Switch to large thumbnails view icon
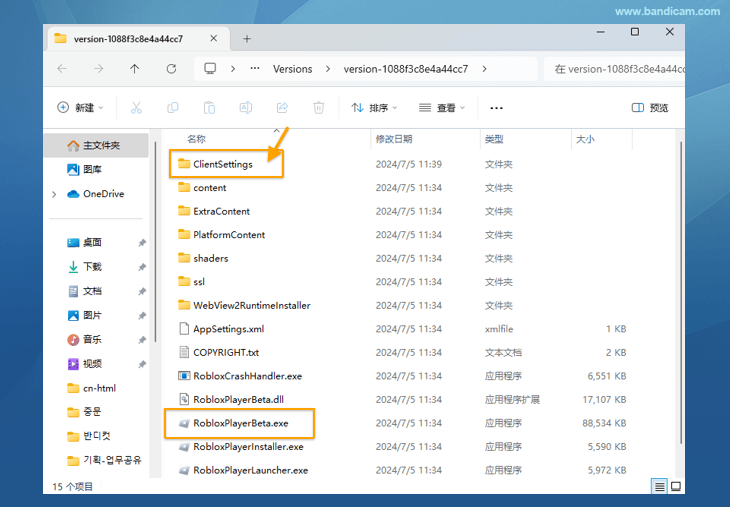The width and height of the screenshot is (730, 507). (x=676, y=487)
